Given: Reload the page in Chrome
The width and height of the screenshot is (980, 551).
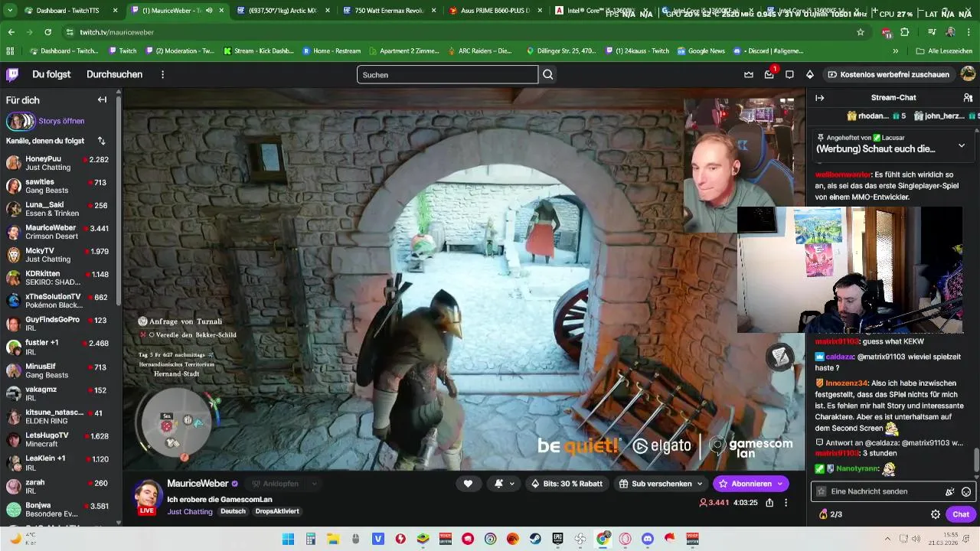Looking at the screenshot, I should 47,32.
